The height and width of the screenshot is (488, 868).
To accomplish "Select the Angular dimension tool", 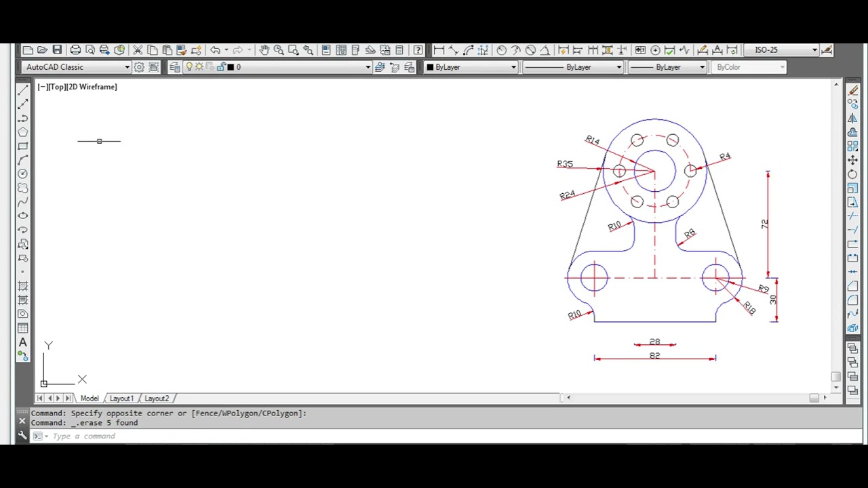I will pyautogui.click(x=545, y=50).
